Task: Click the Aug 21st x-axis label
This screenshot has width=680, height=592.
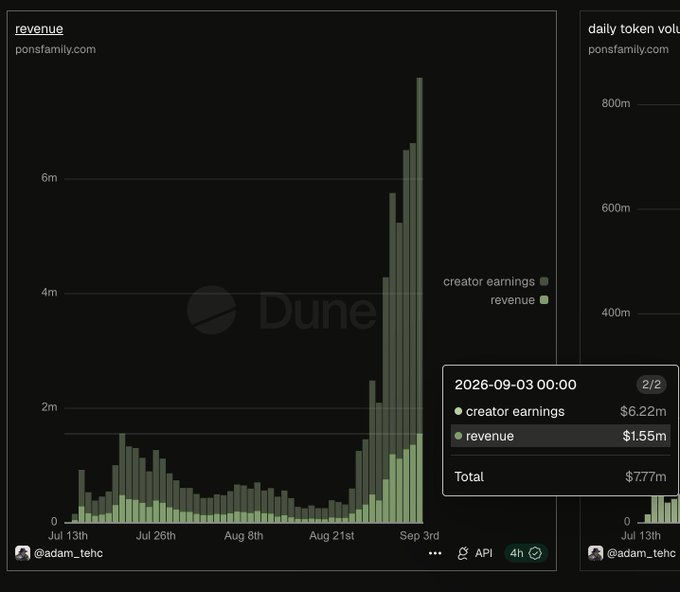Action: [331, 536]
